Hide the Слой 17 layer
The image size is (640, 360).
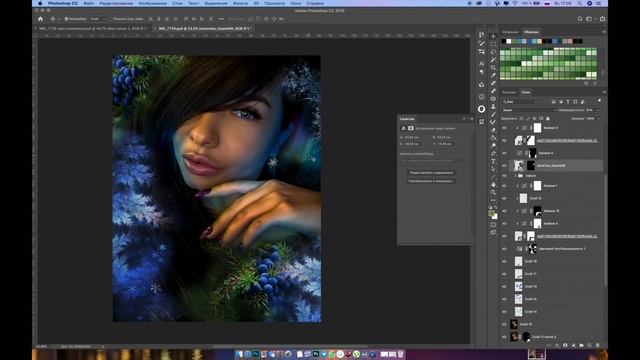pos(504,274)
